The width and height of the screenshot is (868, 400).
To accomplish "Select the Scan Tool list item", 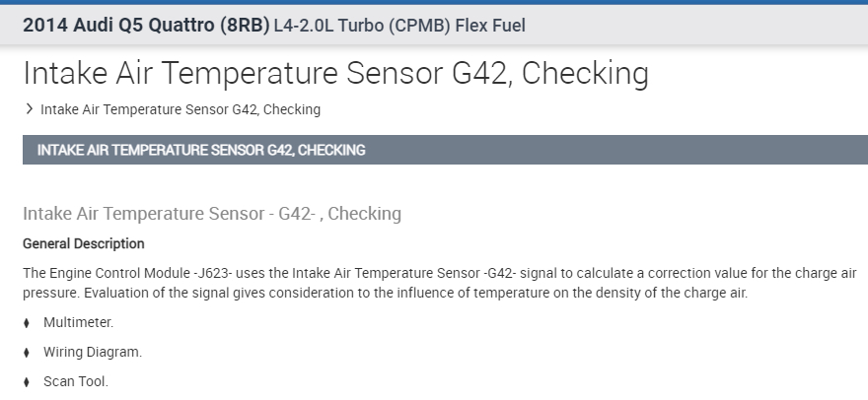I will coord(75,381).
